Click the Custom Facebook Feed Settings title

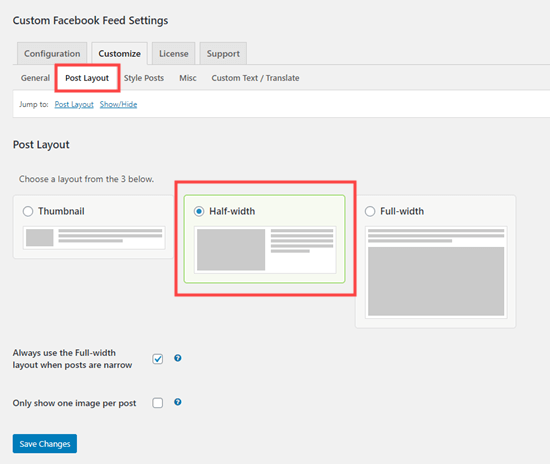click(90, 20)
